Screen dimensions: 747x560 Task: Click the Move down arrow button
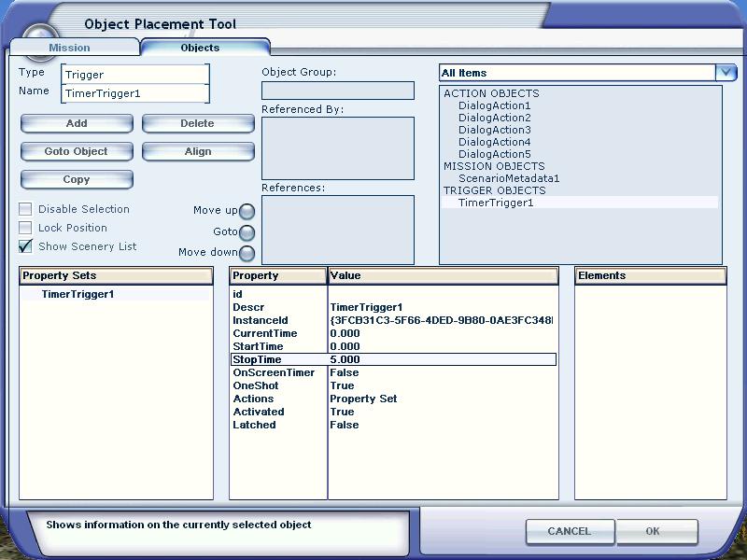click(x=247, y=253)
